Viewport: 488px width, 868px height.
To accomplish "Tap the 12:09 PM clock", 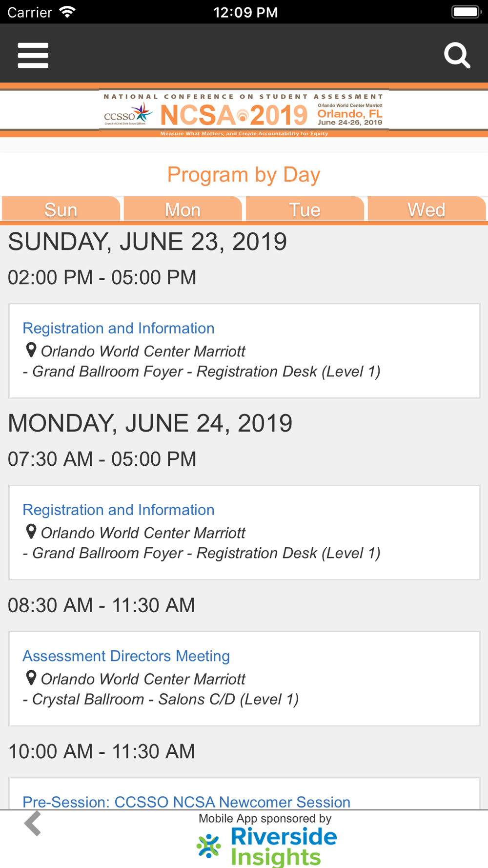I will [245, 12].
